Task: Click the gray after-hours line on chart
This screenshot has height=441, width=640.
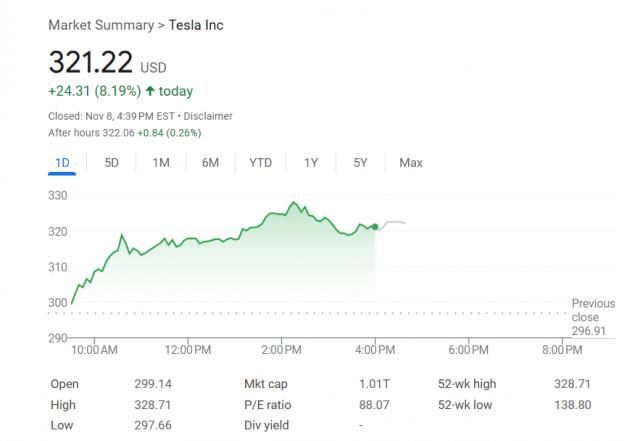Action: 393,222
